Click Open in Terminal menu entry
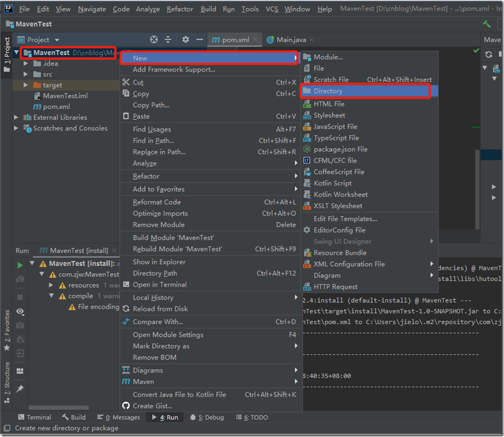 point(211,285)
